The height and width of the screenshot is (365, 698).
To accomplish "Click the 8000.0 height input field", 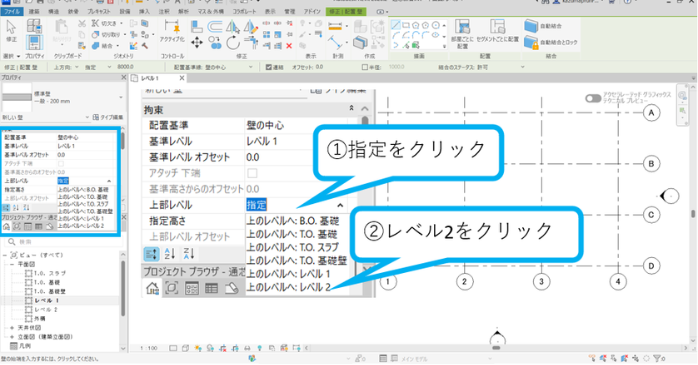I will [126, 67].
